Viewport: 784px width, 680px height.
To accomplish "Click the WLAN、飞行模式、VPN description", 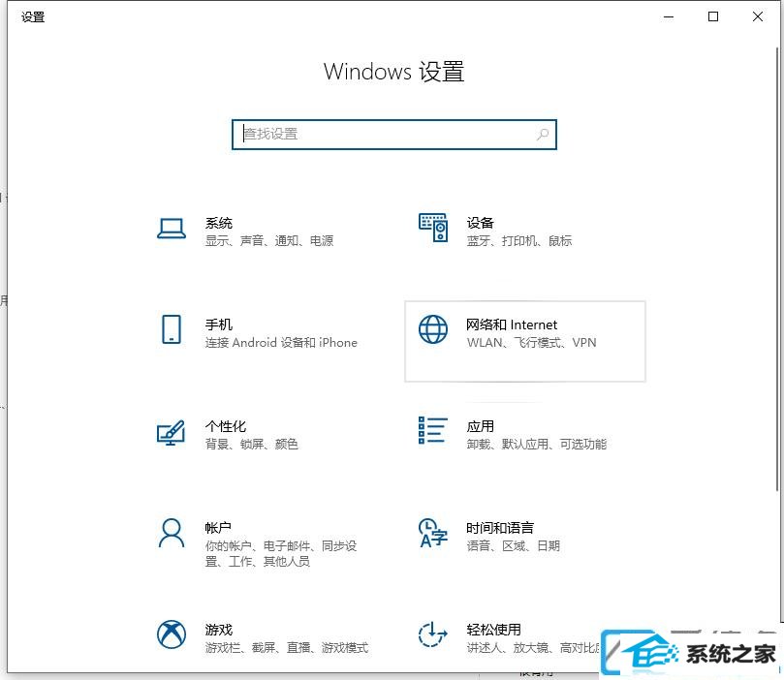I will pyautogui.click(x=531, y=343).
